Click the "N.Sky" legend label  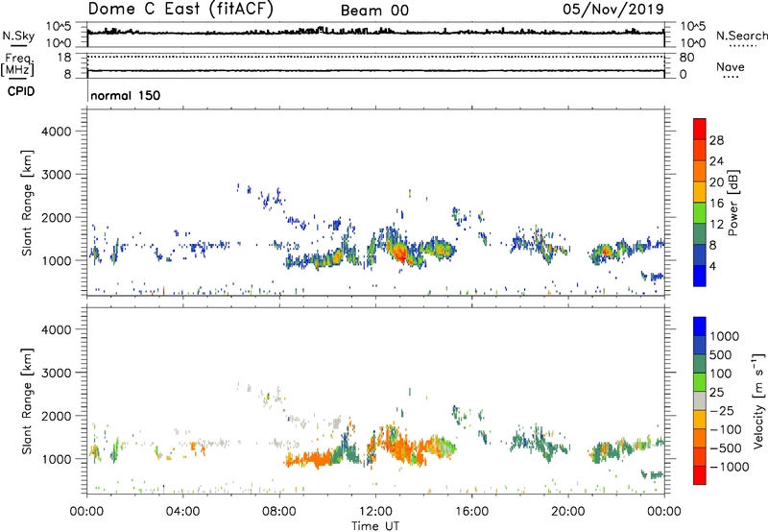point(18,36)
